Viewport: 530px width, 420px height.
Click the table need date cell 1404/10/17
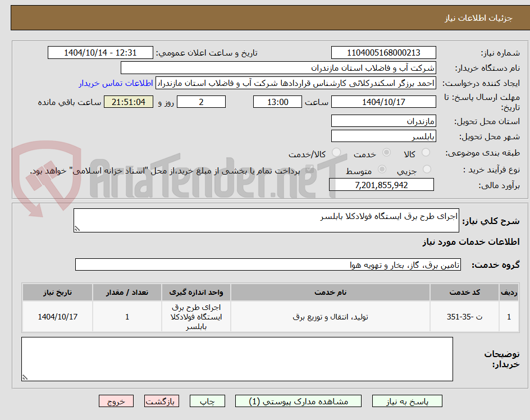(x=57, y=317)
